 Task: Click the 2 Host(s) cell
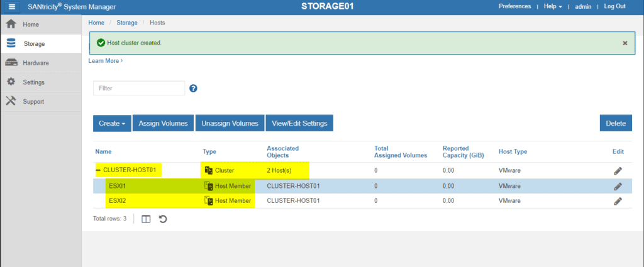click(279, 170)
